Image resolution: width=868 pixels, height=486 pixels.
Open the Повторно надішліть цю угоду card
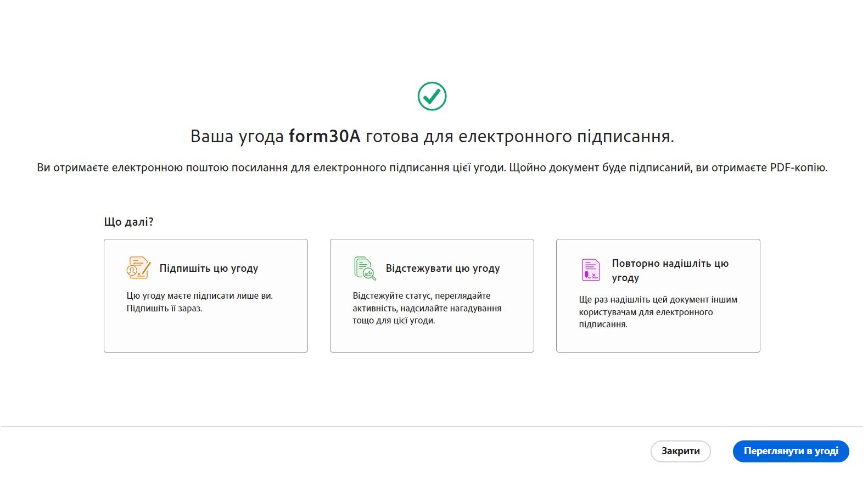[658, 295]
